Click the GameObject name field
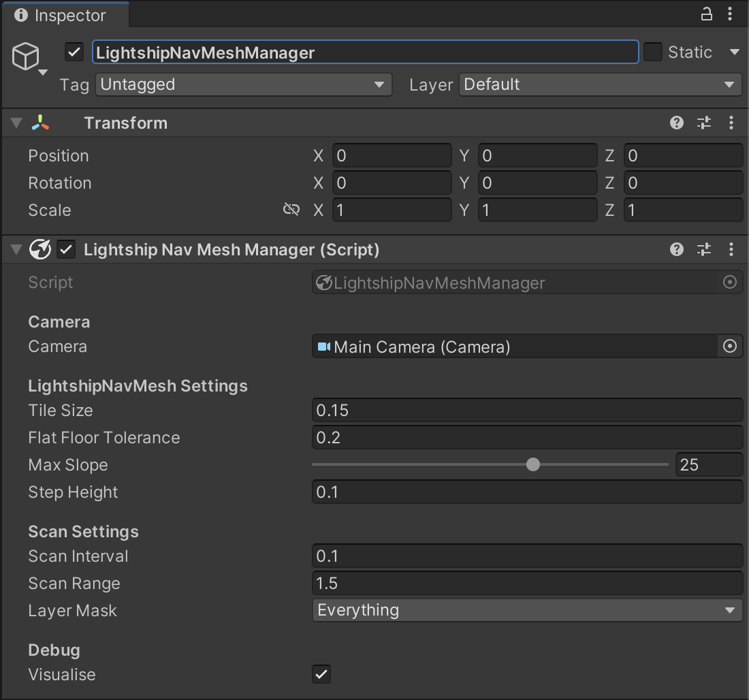The width and height of the screenshot is (749, 700). pos(365,52)
